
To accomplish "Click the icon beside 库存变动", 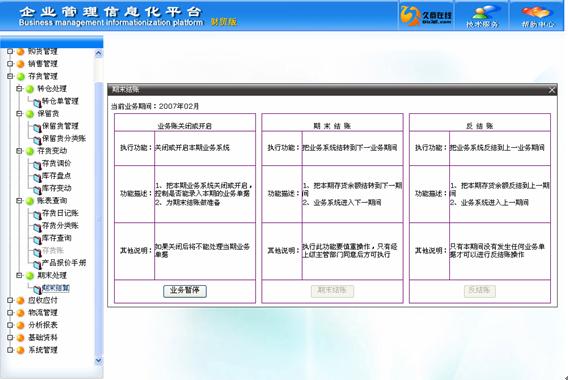I will tap(37, 190).
